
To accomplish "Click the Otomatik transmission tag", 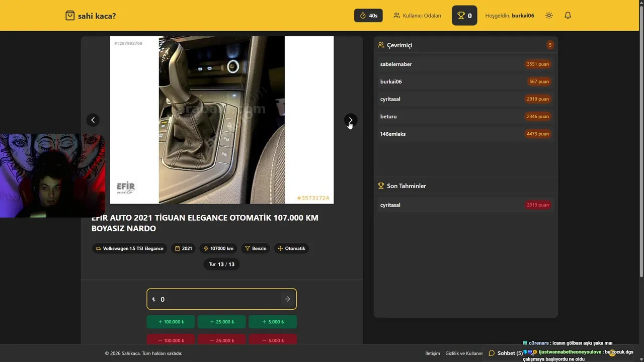I will 291,248.
